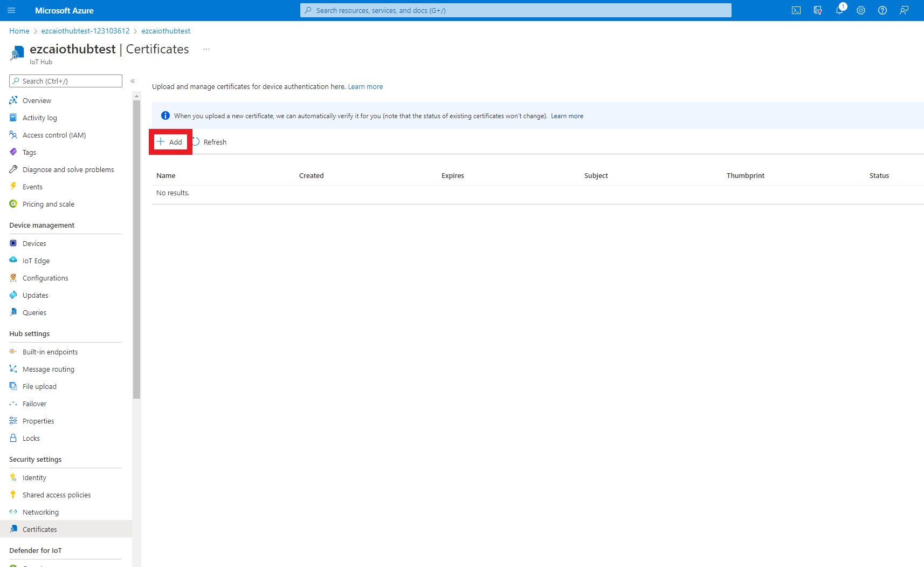Screen dimensions: 924x567
Task: Click the Locks padlock icon
Action: [13, 438]
